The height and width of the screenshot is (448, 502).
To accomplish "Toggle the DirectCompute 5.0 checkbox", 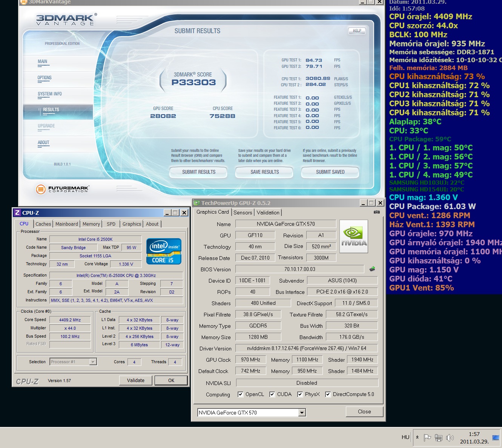I will click(328, 394).
